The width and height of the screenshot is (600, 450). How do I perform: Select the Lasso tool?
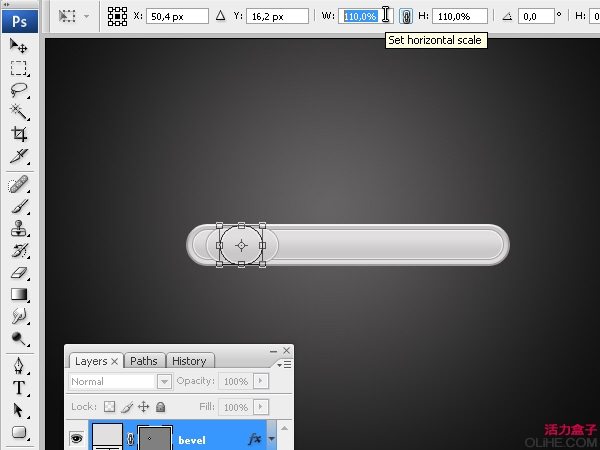click(18, 90)
